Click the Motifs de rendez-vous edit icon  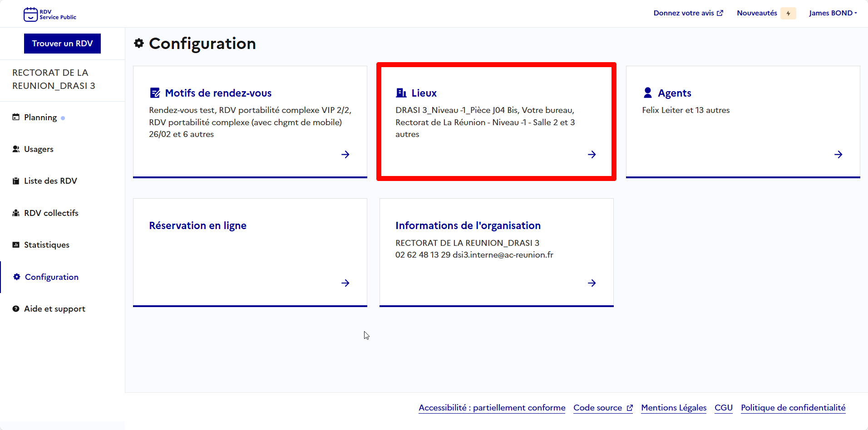[x=155, y=93]
